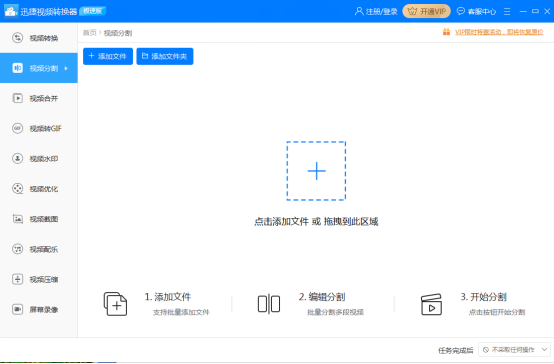554x364 pixels.
Task: Click the step 2 split-panels icon
Action: [x=269, y=304]
